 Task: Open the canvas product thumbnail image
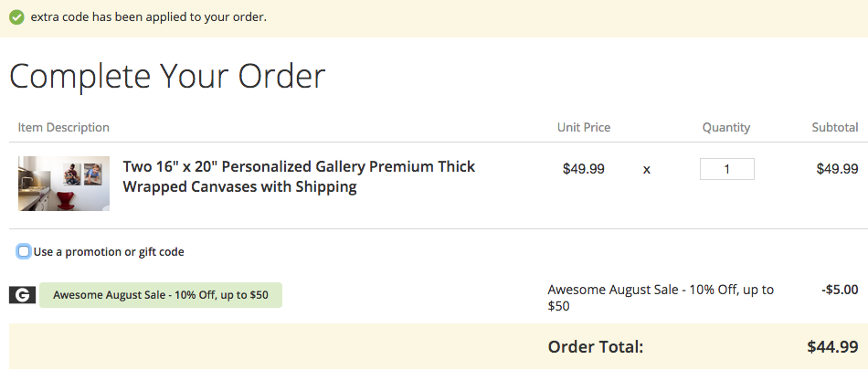coord(64,183)
